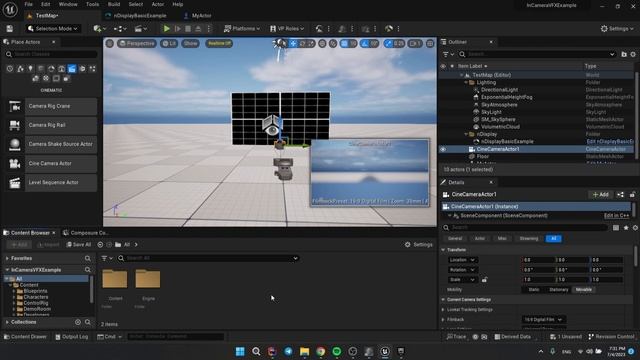Viewport: 640px width, 360px height.
Task: Set Mobility to Static
Action: (x=533, y=289)
